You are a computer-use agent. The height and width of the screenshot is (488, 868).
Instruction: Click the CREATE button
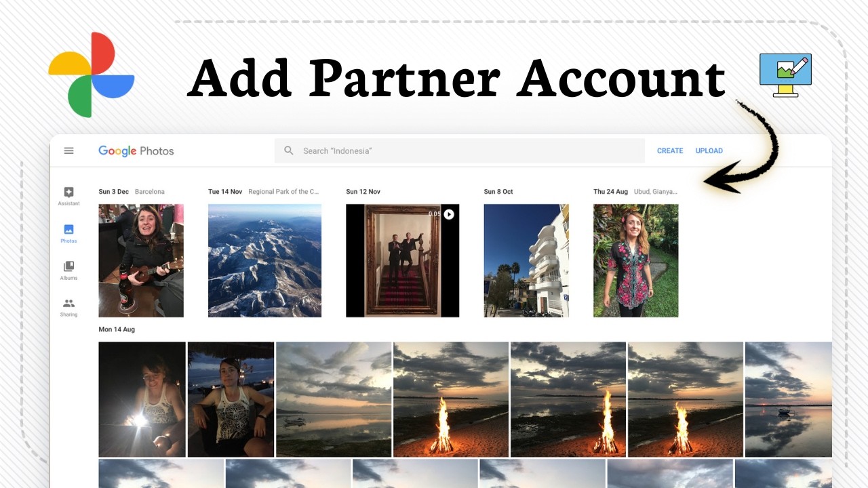[x=670, y=150]
